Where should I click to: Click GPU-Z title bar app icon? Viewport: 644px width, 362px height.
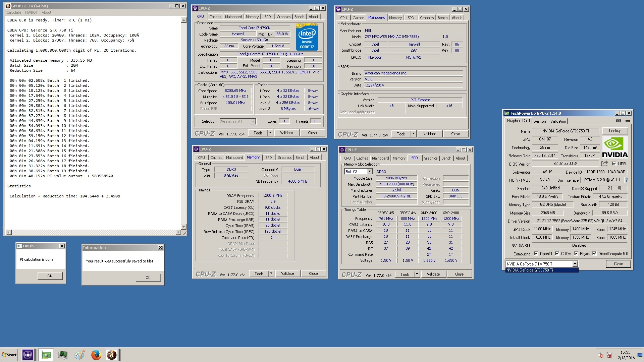(507, 113)
